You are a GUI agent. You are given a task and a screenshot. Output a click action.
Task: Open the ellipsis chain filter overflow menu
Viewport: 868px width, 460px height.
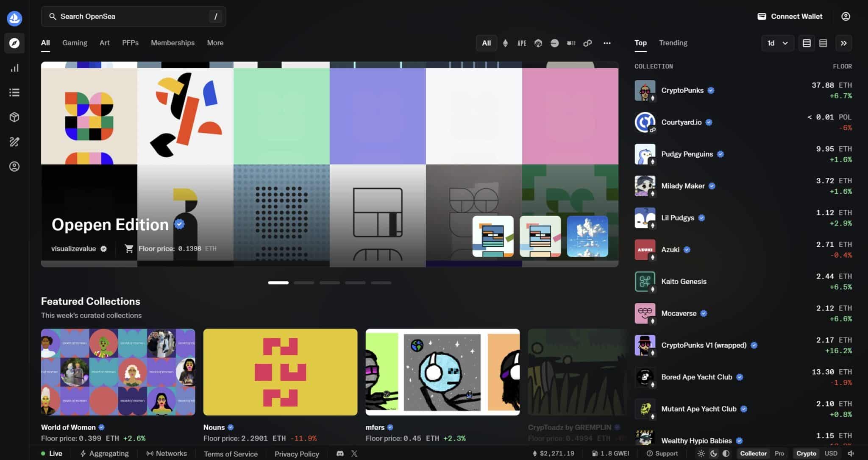tap(607, 43)
